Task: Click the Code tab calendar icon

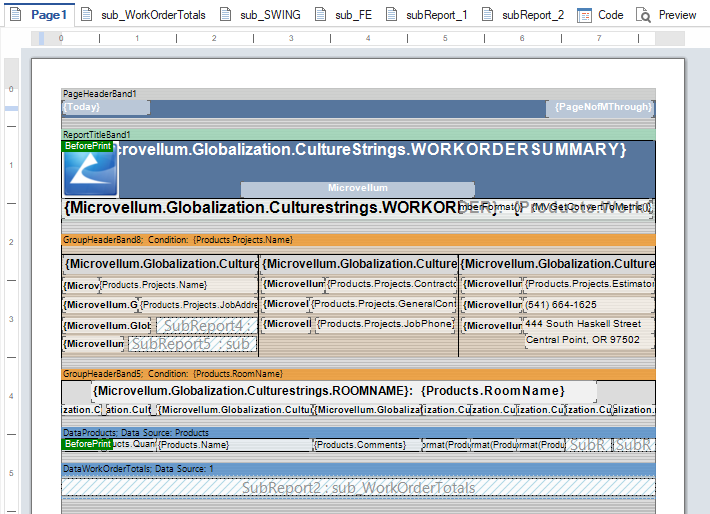Action: (x=584, y=15)
